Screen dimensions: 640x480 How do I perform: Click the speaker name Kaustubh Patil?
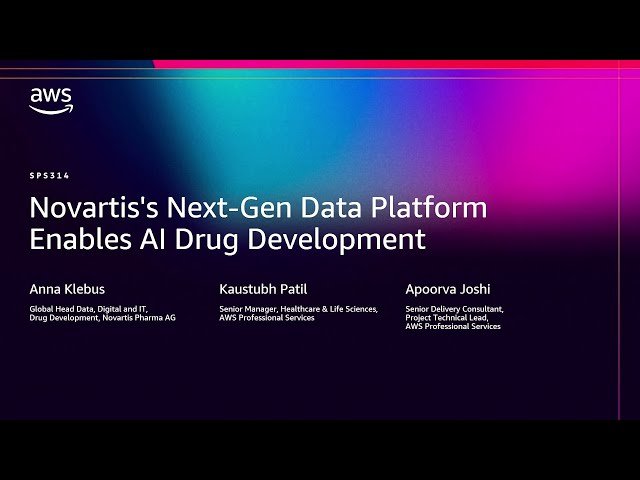[x=263, y=289]
